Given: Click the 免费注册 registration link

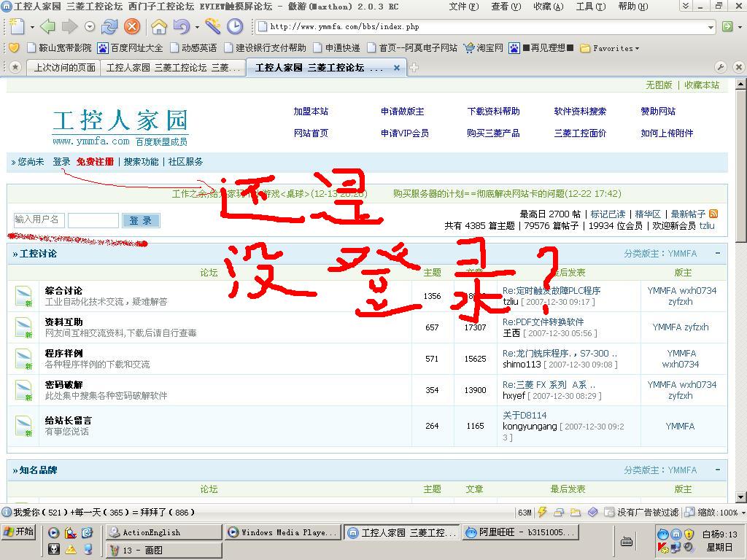Looking at the screenshot, I should (95, 162).
